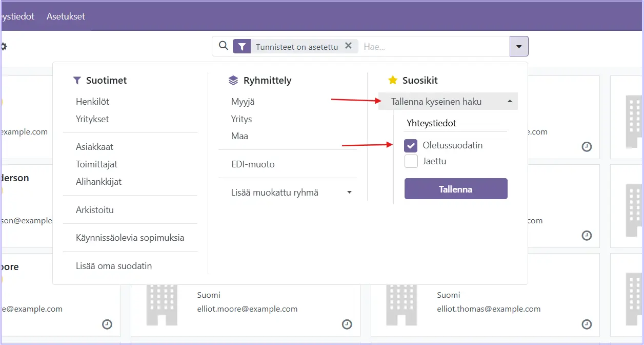Uncheck the Oletussuodatin checkbox

coord(411,146)
